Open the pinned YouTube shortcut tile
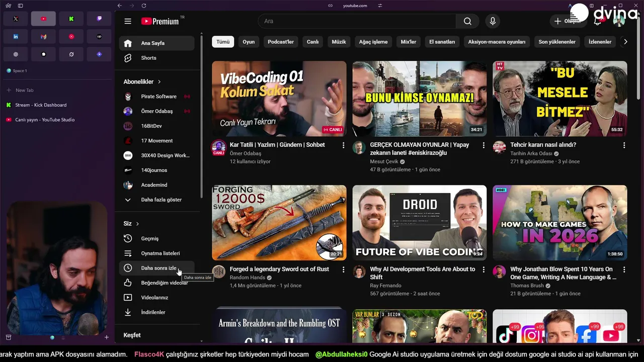The height and width of the screenshot is (362, 644). tap(43, 19)
